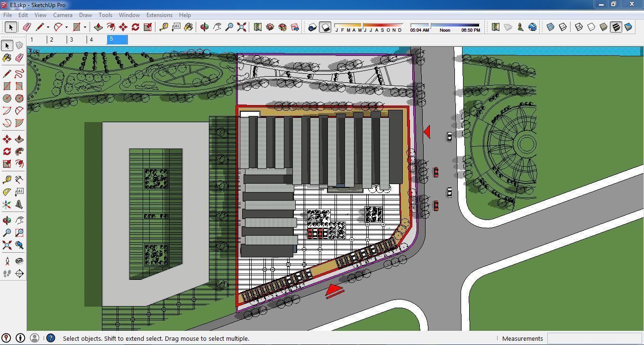
Task: Select the Make Component tool in left panel
Action: coord(19,45)
